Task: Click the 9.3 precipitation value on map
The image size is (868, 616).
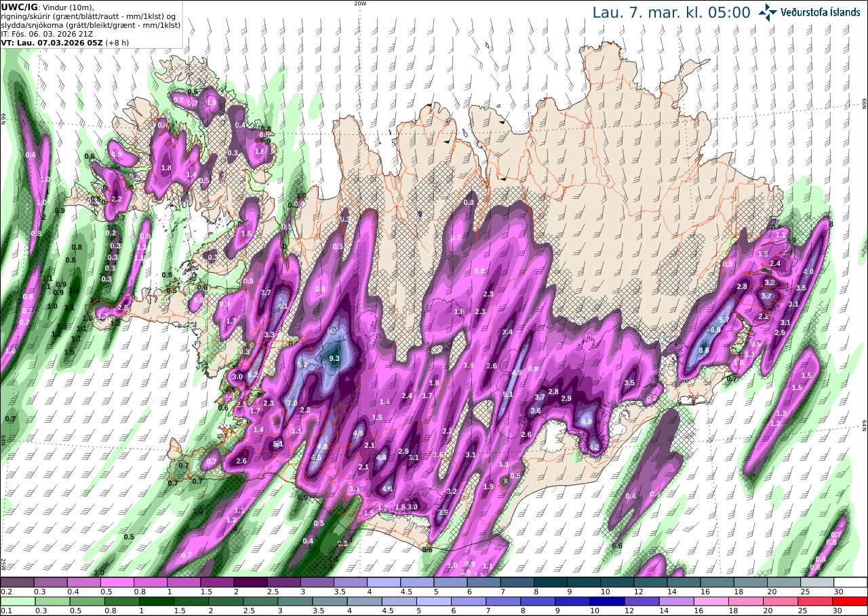Action: 334,358
